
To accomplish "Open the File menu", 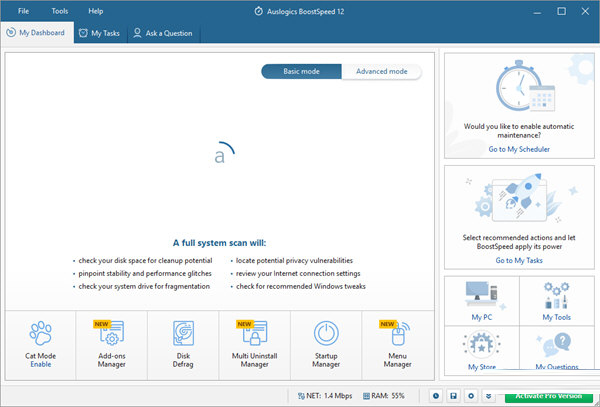I will 23,11.
